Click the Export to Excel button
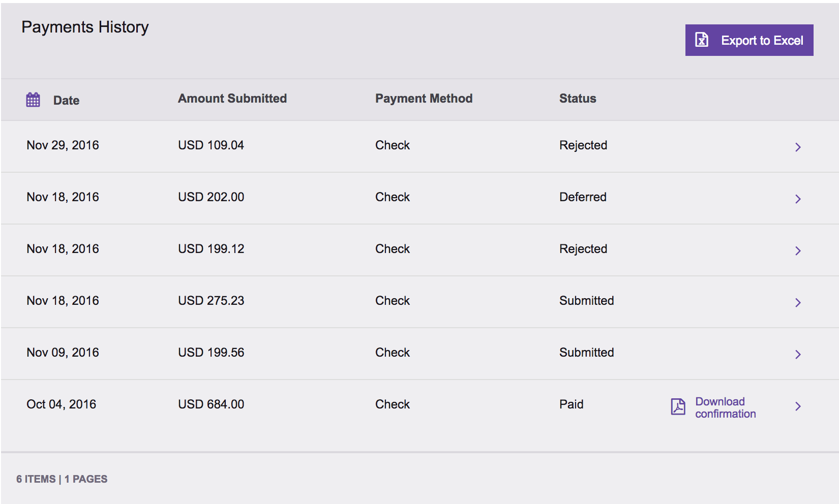Image resolution: width=839 pixels, height=504 pixels. pos(749,40)
